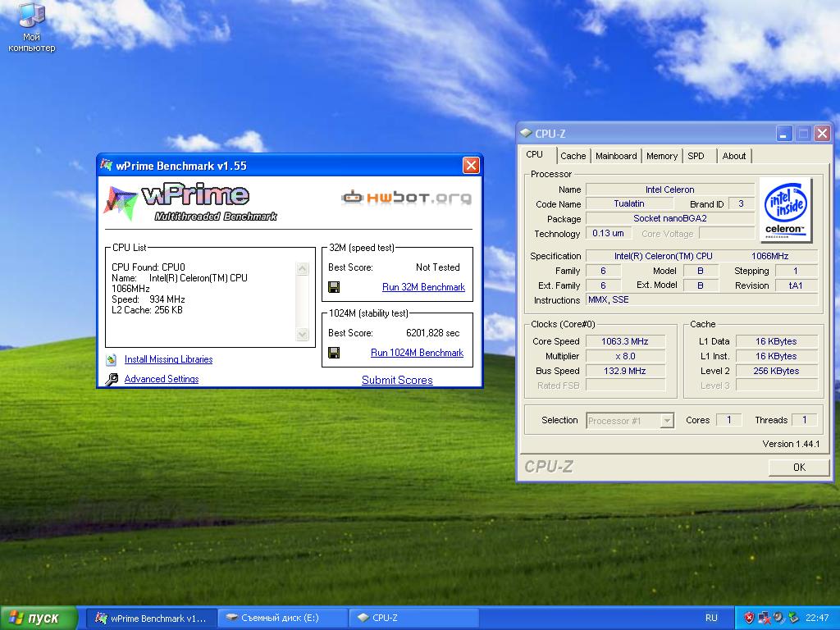Click the Technology value 0.13 um
The image size is (840, 630).
click(x=608, y=233)
